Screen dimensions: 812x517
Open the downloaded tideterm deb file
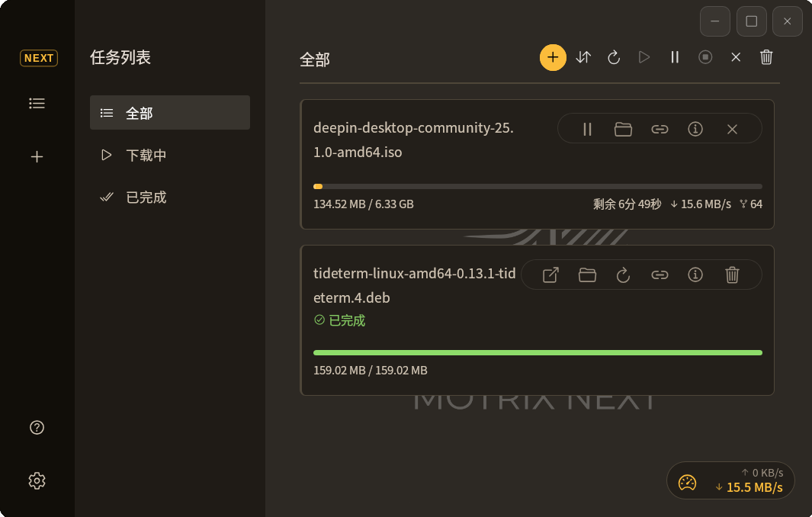pos(550,275)
